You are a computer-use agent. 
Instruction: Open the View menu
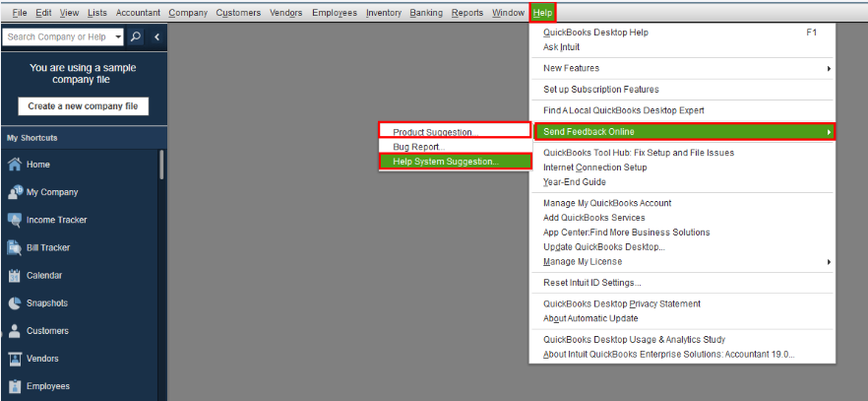pyautogui.click(x=69, y=12)
